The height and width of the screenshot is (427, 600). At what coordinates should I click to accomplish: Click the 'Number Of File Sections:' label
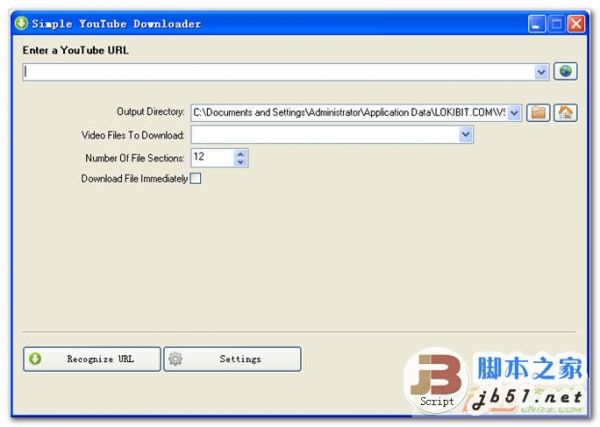coord(135,158)
